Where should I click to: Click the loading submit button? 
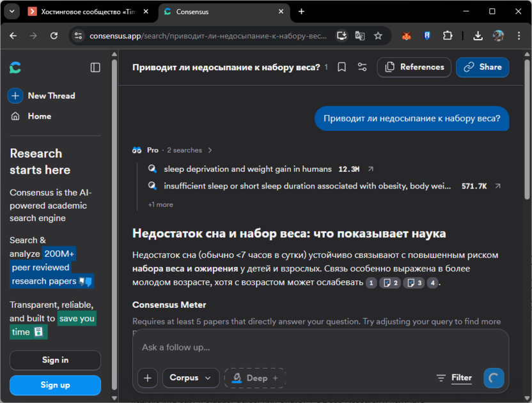(x=494, y=378)
